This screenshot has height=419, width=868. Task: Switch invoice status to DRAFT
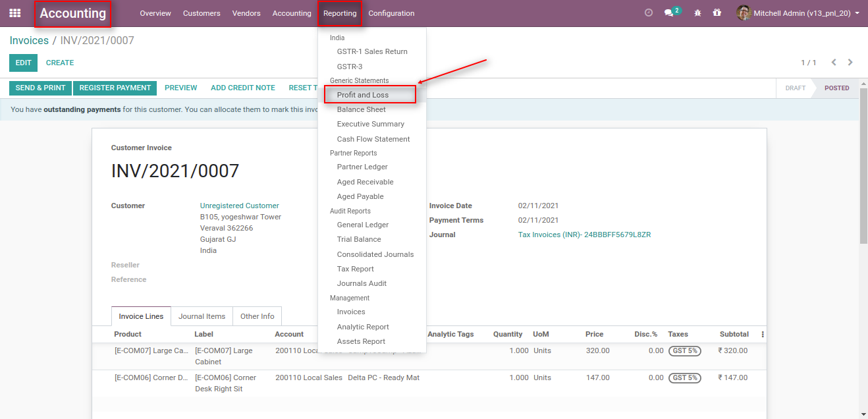tap(795, 88)
